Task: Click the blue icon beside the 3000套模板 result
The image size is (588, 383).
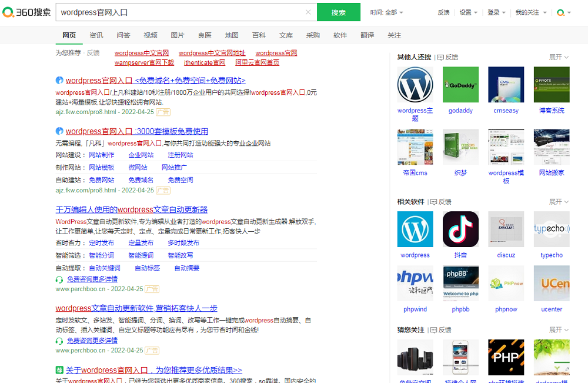Action: click(59, 131)
